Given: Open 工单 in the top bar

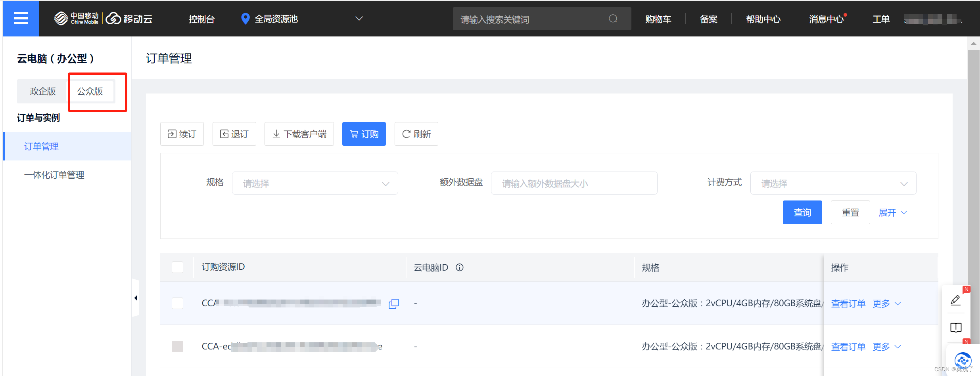Looking at the screenshot, I should tap(881, 19).
